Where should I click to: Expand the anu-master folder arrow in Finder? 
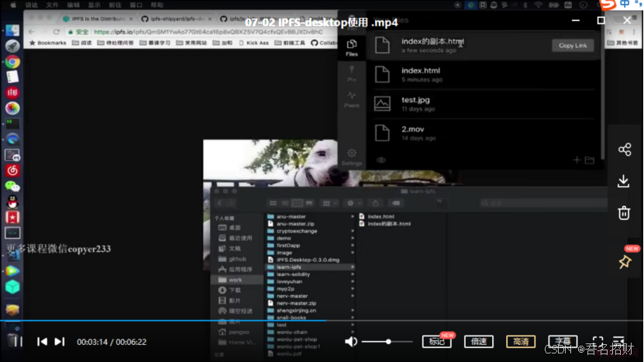tap(353, 216)
